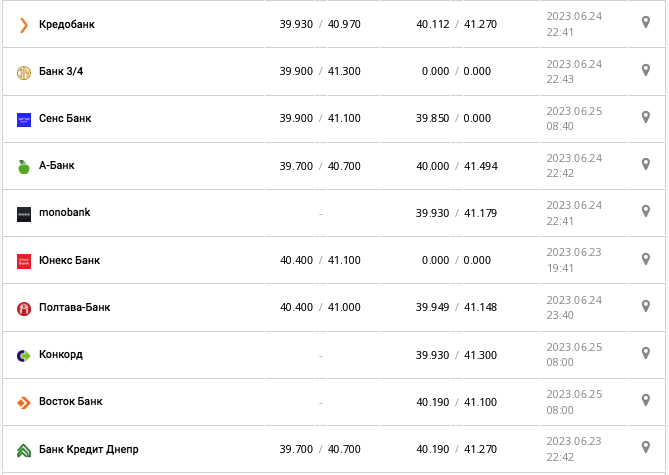Click the Сенс Банк blue logo

pyautogui.click(x=24, y=119)
